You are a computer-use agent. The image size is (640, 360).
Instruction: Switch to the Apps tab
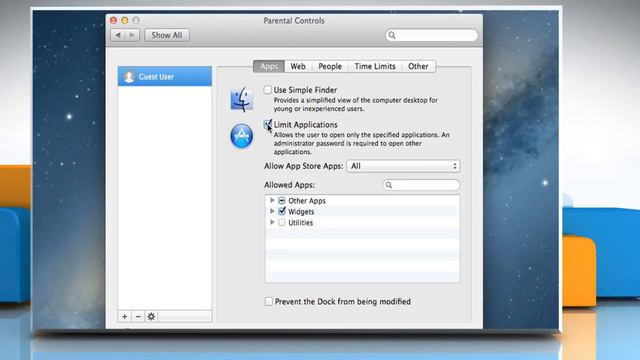(x=269, y=66)
